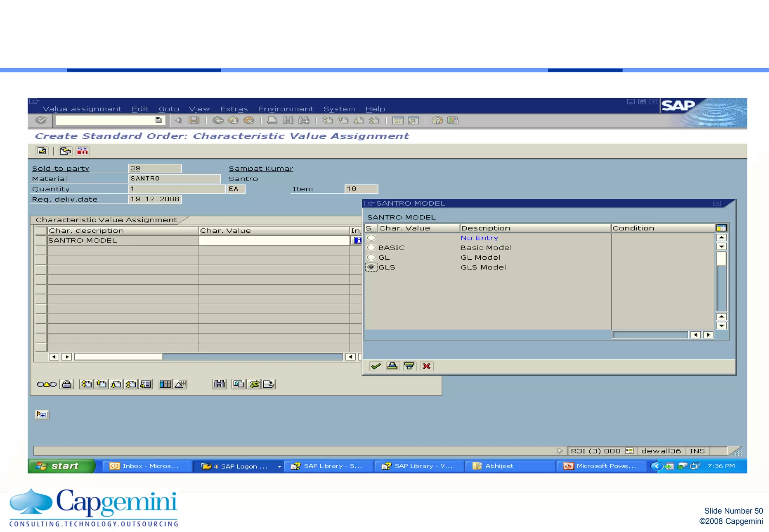Select the GLS model radio button
Screen dimensions: 769x532
point(371,267)
